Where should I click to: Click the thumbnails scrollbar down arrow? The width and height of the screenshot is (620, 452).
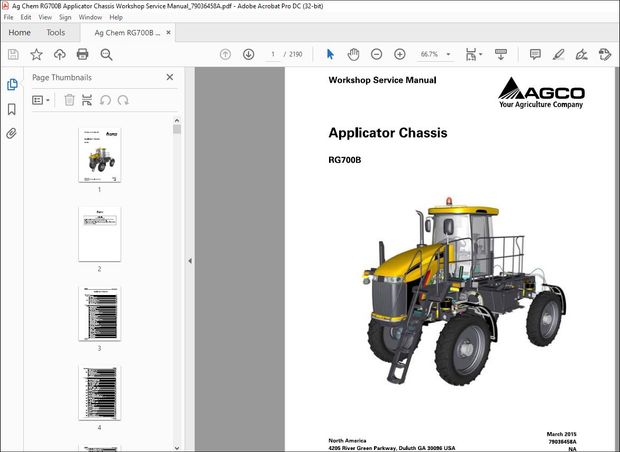point(177,448)
